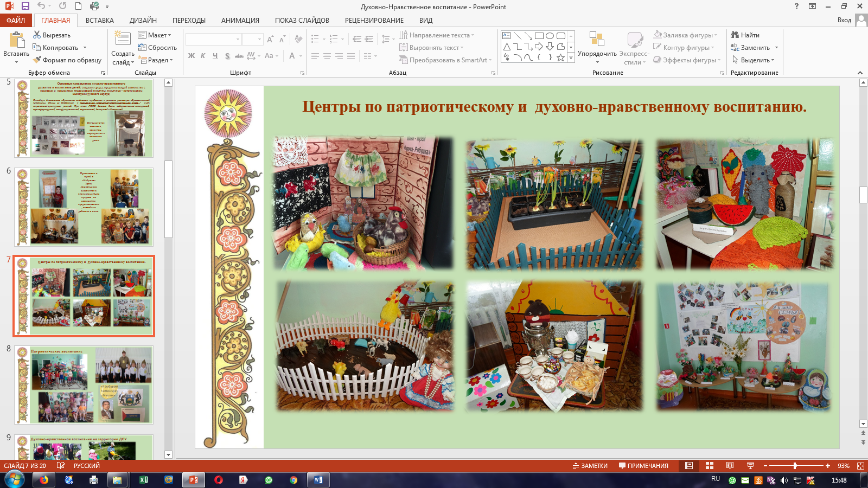Expand the Раздел section dropdown
The height and width of the screenshot is (488, 868).
click(156, 60)
